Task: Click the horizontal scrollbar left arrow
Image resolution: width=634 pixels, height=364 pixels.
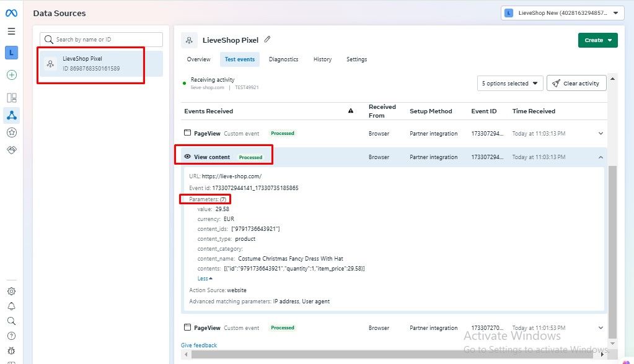Action: point(186,354)
